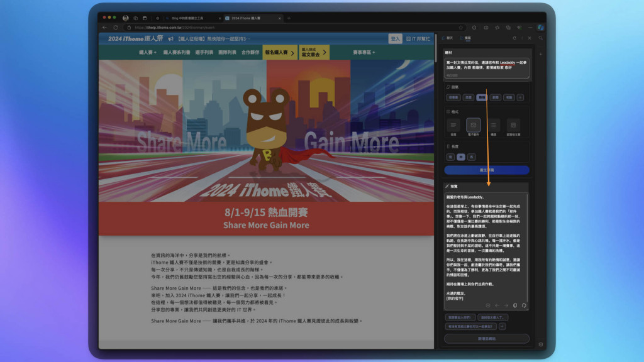Click the 登入 login button
Screen dimensions: 644x362
(x=395, y=39)
